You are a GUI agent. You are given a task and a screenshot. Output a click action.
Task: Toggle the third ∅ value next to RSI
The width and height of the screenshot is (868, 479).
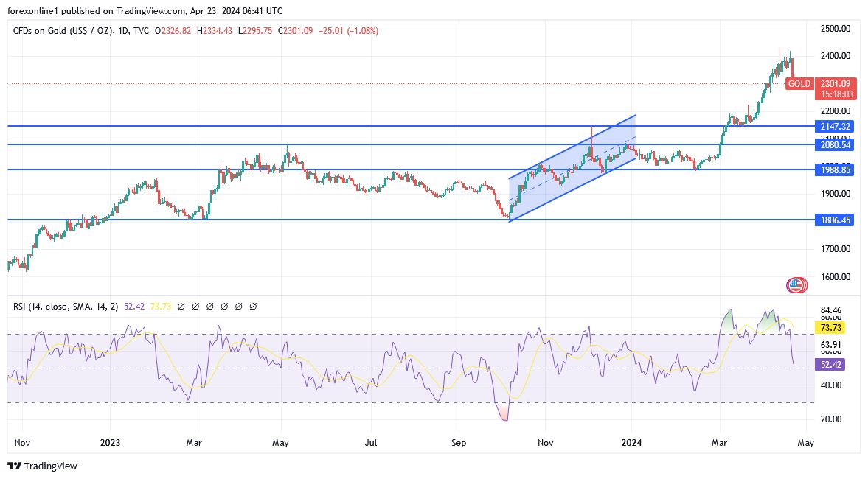[x=211, y=306]
